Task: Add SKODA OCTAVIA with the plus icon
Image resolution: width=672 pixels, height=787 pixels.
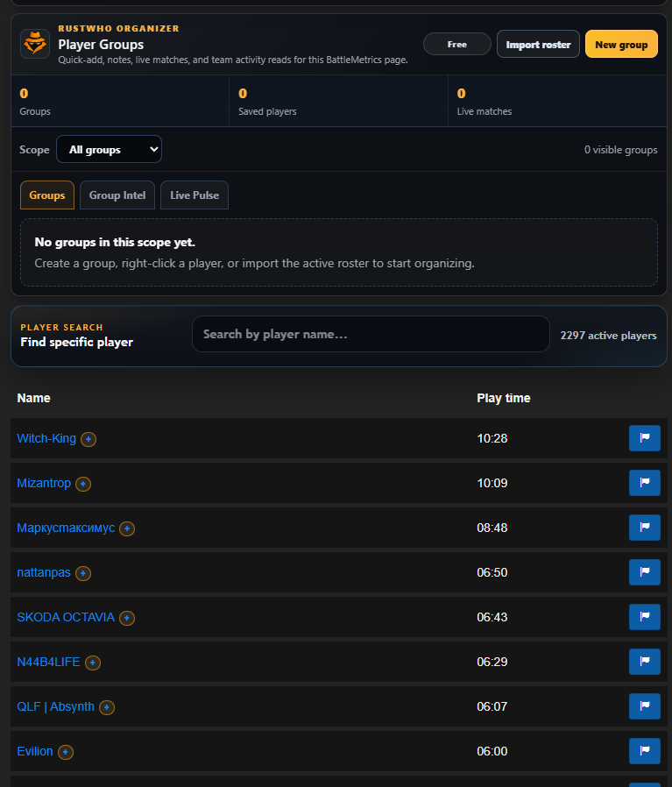Action: tap(127, 618)
